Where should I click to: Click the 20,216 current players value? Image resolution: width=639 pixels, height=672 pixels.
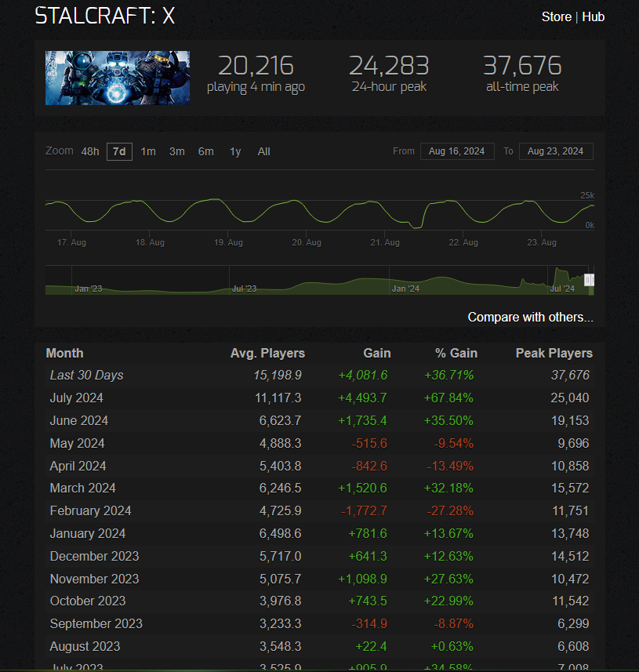(x=256, y=66)
